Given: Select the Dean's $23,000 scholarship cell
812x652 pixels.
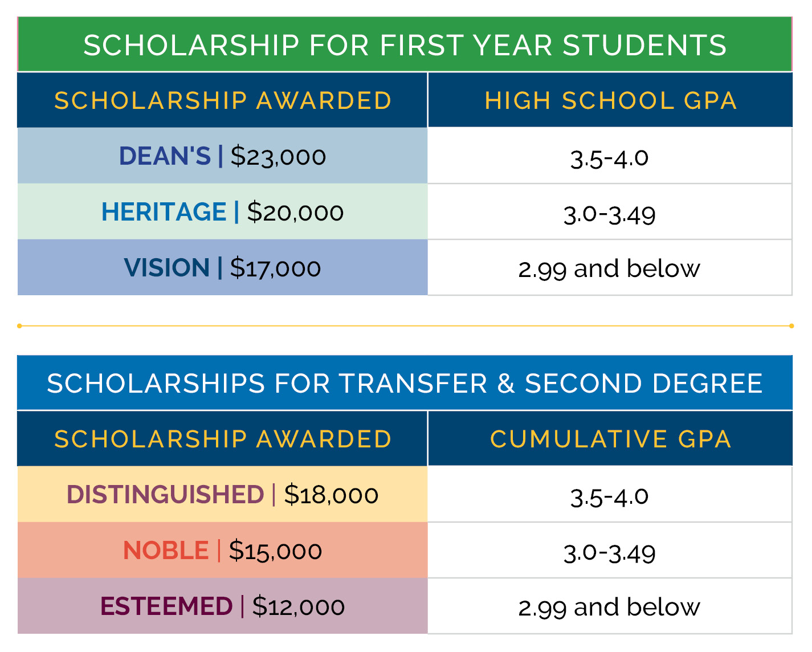Looking at the screenshot, I should pyautogui.click(x=222, y=156).
